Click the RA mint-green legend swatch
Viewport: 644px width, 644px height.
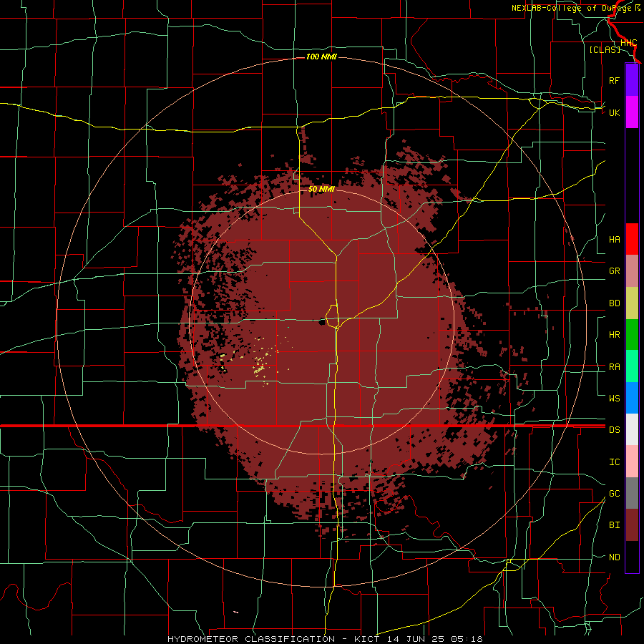tap(632, 366)
